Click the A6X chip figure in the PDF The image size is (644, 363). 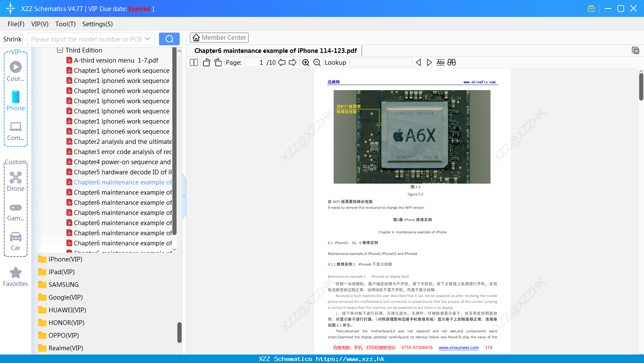(x=412, y=137)
